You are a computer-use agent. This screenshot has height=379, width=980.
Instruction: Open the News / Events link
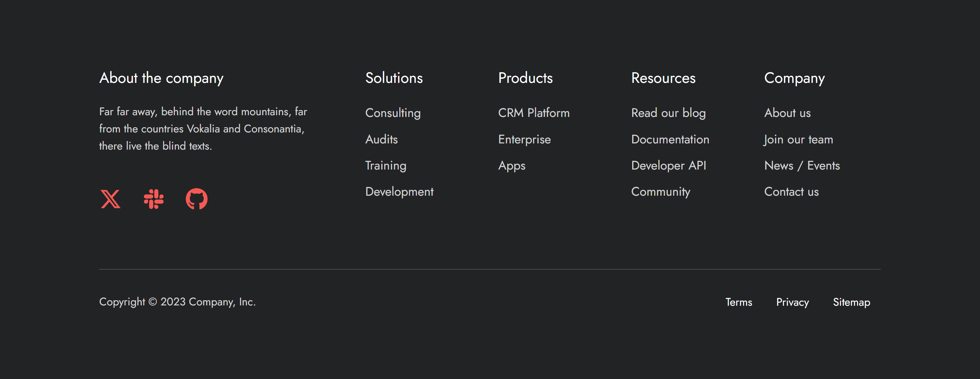[x=801, y=165]
